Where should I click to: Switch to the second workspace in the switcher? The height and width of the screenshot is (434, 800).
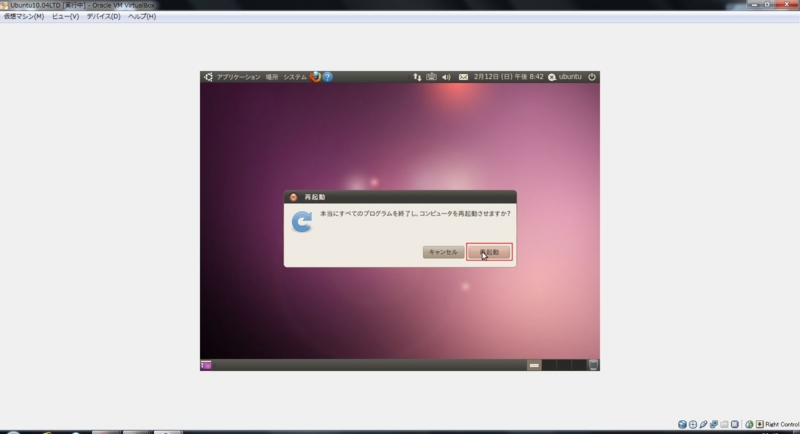pos(549,365)
